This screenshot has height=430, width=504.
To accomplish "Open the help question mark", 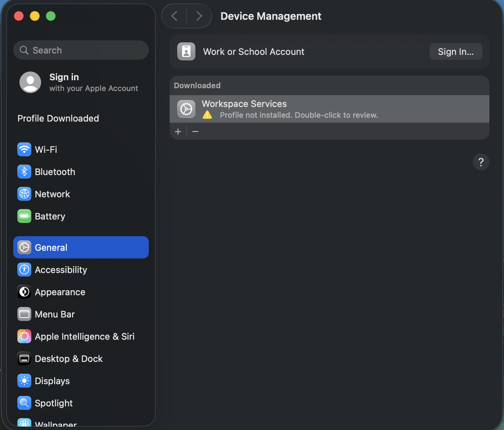I will pyautogui.click(x=481, y=162).
